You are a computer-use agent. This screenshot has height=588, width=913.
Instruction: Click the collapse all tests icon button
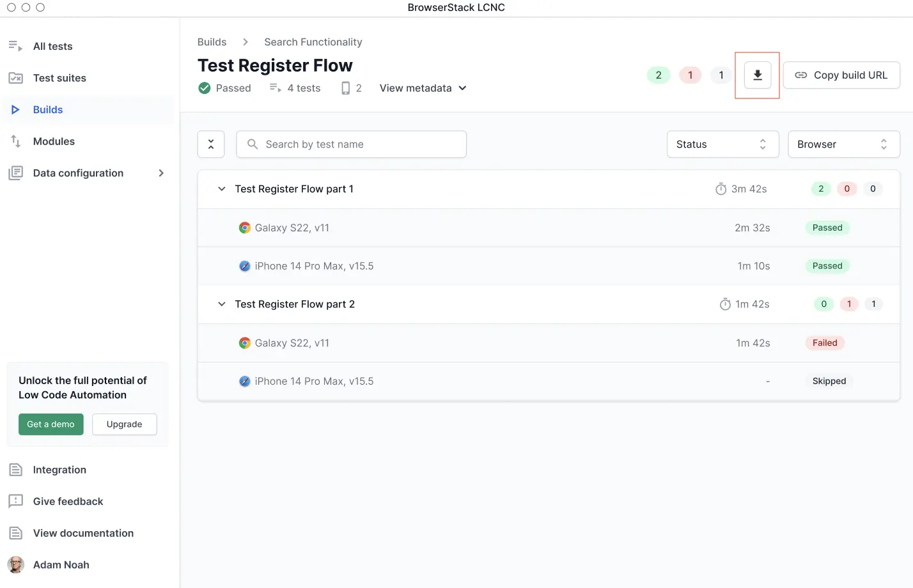pyautogui.click(x=211, y=144)
